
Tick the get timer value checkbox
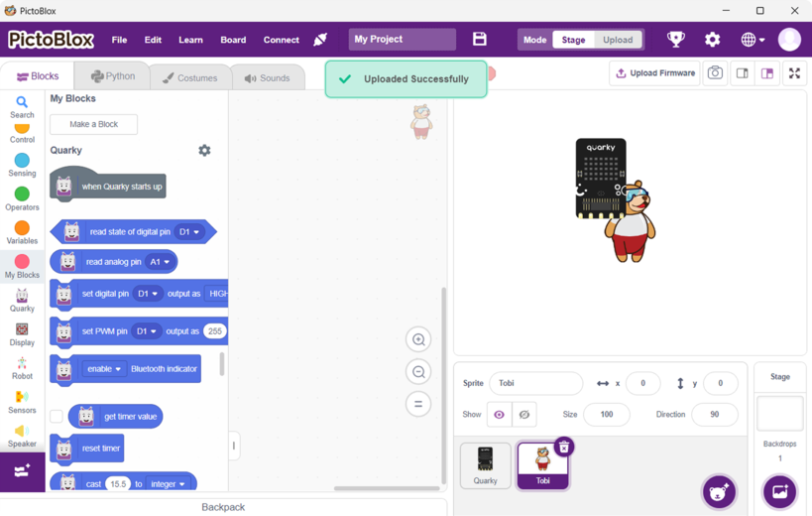click(x=57, y=416)
